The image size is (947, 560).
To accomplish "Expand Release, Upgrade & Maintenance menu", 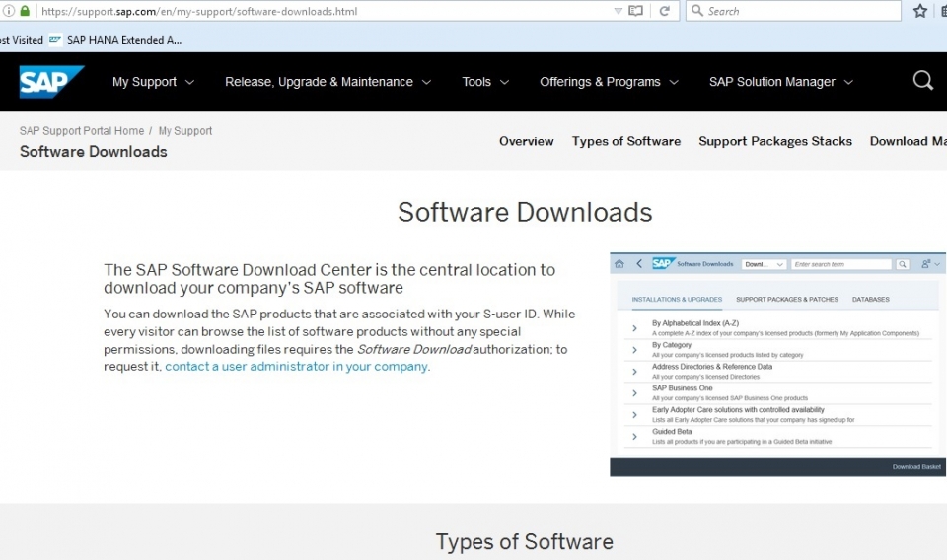I will (x=328, y=82).
